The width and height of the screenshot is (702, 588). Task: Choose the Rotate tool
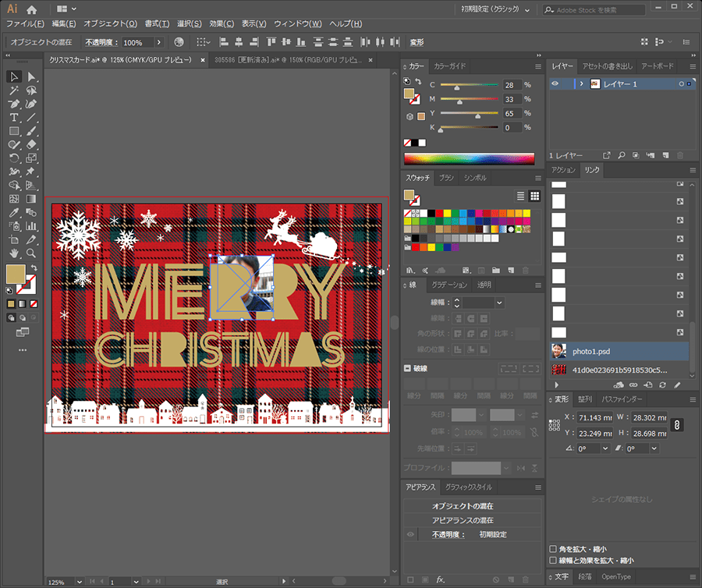[x=14, y=158]
